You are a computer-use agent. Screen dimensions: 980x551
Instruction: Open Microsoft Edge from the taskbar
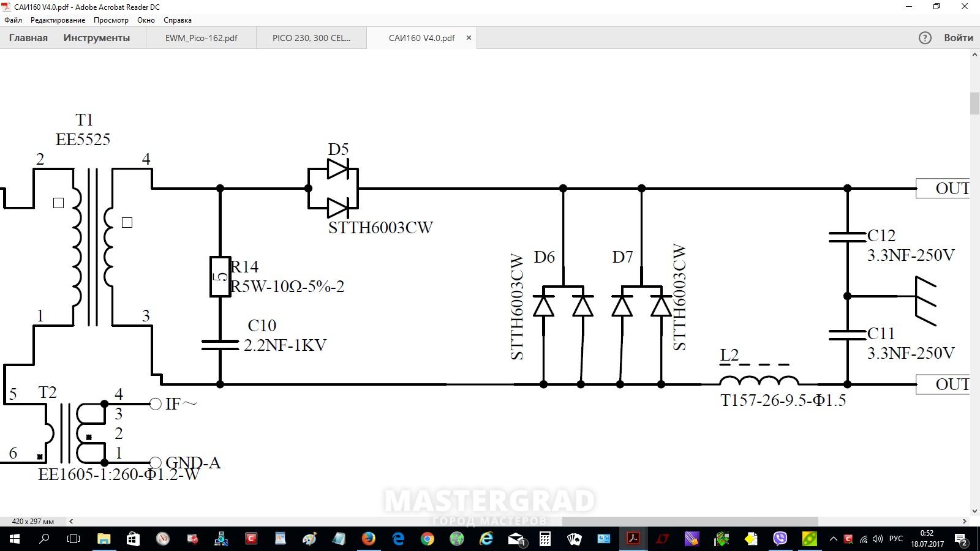[x=398, y=539]
